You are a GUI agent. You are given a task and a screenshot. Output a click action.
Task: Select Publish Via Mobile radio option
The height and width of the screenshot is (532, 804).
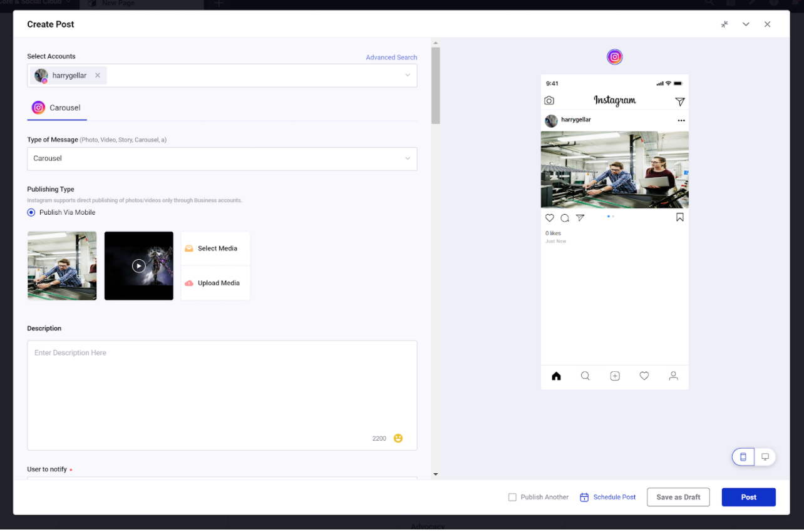pos(31,213)
